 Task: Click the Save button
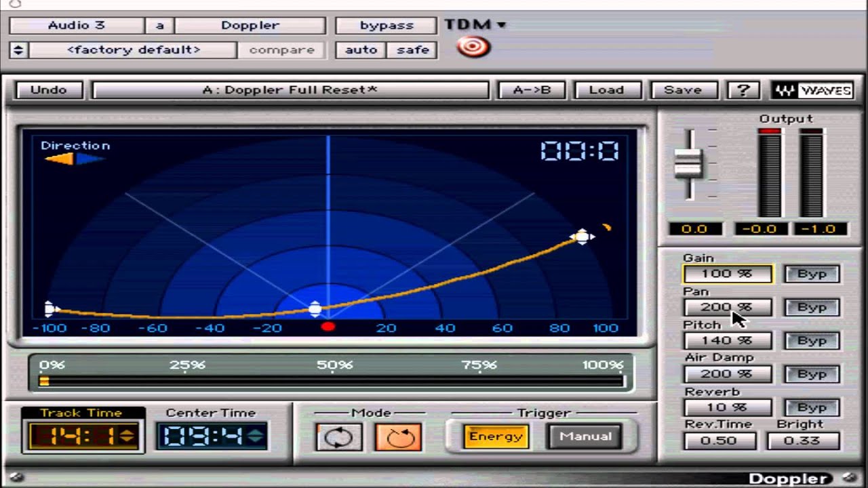pos(683,90)
